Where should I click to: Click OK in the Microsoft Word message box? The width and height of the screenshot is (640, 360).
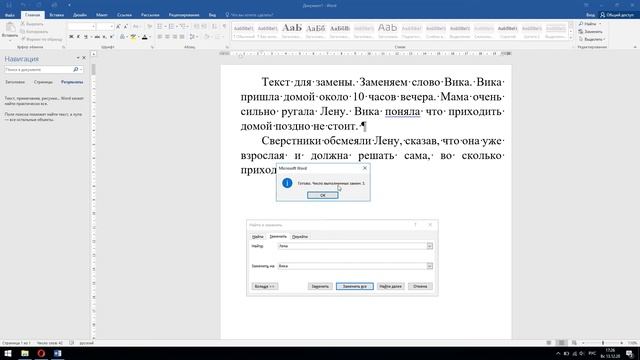[322, 195]
